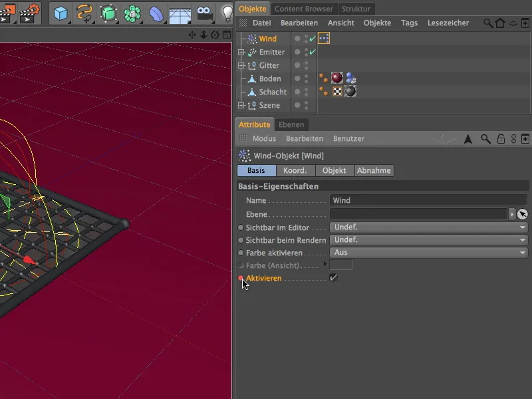Open the Floor environment tool
The image size is (532, 399).
click(180, 15)
